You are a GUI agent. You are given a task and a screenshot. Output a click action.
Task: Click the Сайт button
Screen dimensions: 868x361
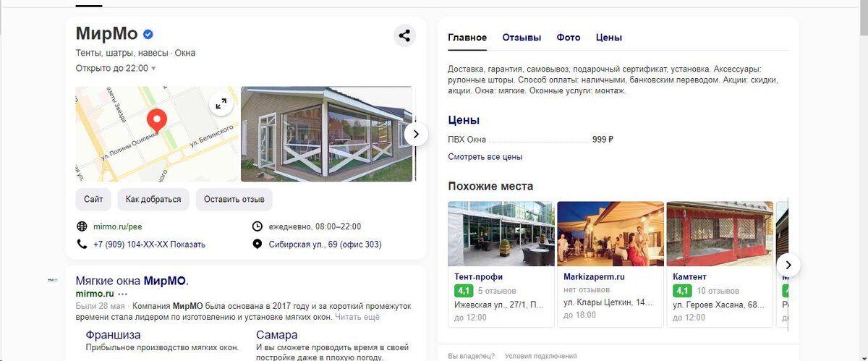(93, 199)
